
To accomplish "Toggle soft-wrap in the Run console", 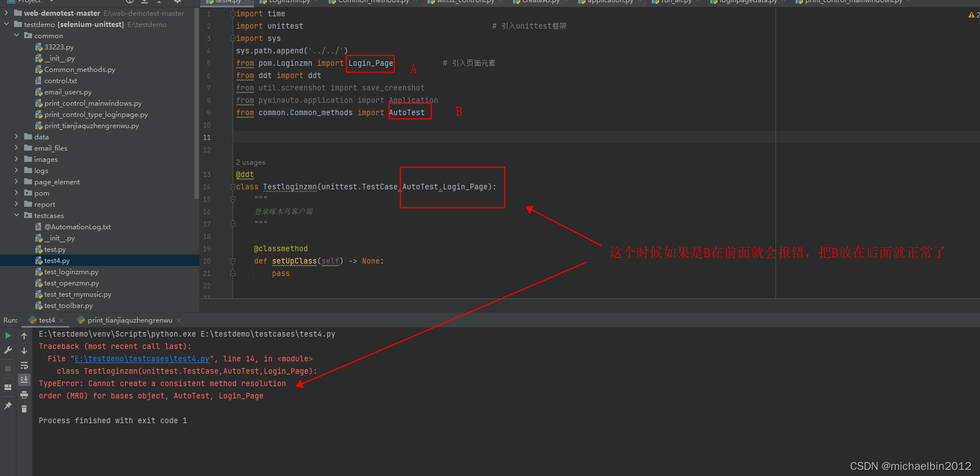I will click(x=24, y=365).
